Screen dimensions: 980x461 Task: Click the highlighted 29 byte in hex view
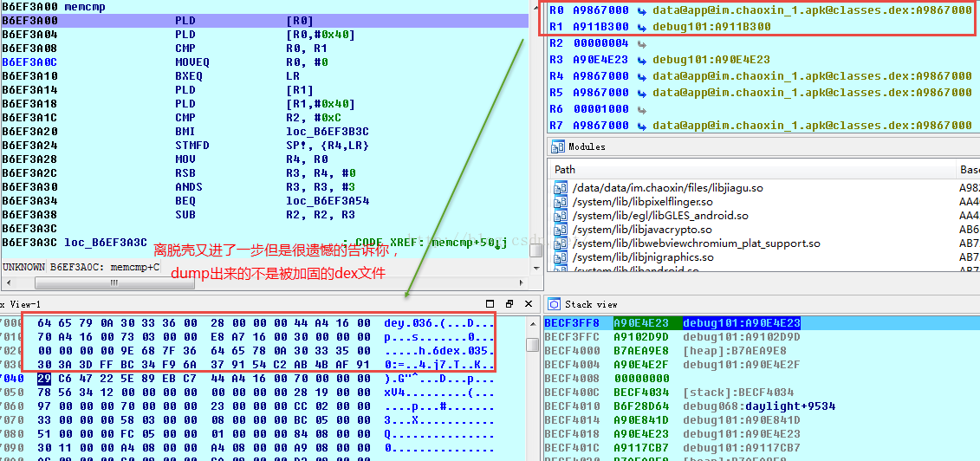[43, 379]
